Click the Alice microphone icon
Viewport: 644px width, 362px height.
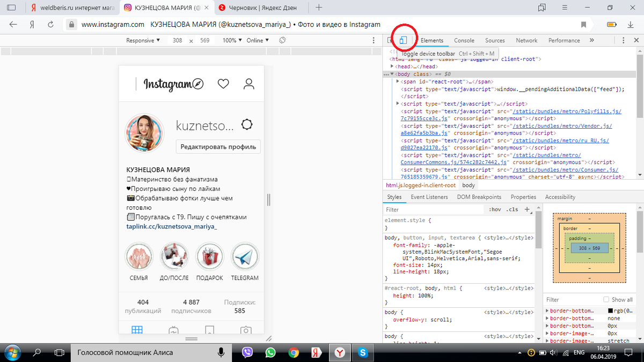click(221, 352)
